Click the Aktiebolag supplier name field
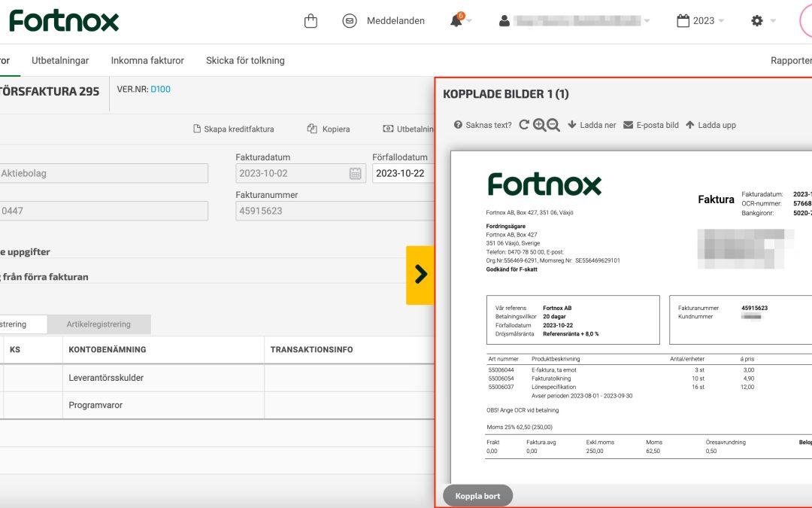 (x=104, y=174)
